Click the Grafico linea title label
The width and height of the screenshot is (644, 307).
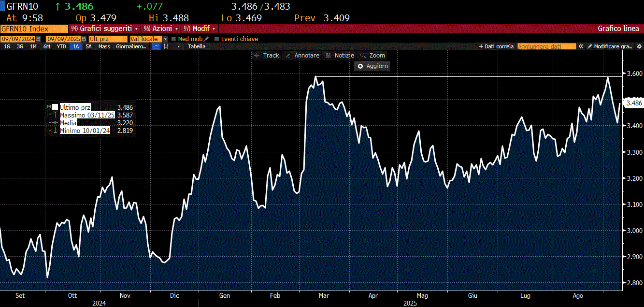pyautogui.click(x=618, y=29)
